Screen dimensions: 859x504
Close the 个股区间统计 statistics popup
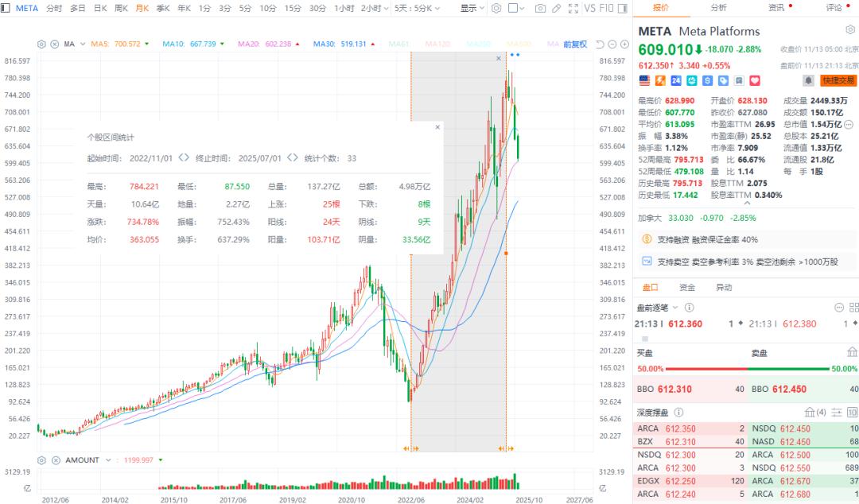(x=437, y=126)
